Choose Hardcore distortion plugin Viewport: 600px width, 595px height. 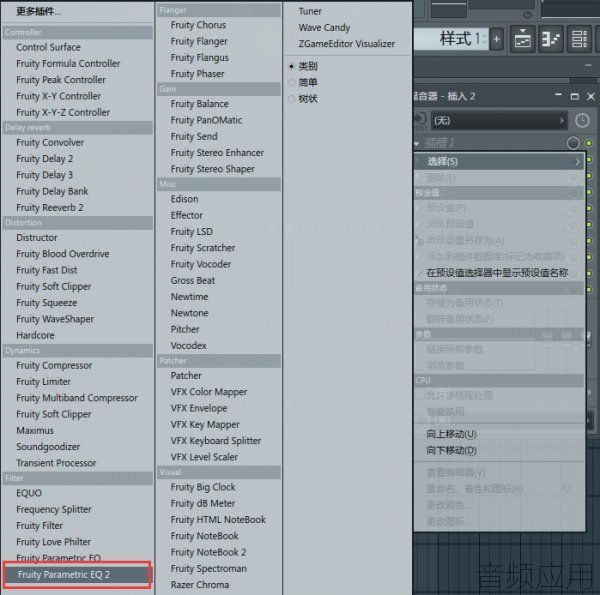point(35,335)
